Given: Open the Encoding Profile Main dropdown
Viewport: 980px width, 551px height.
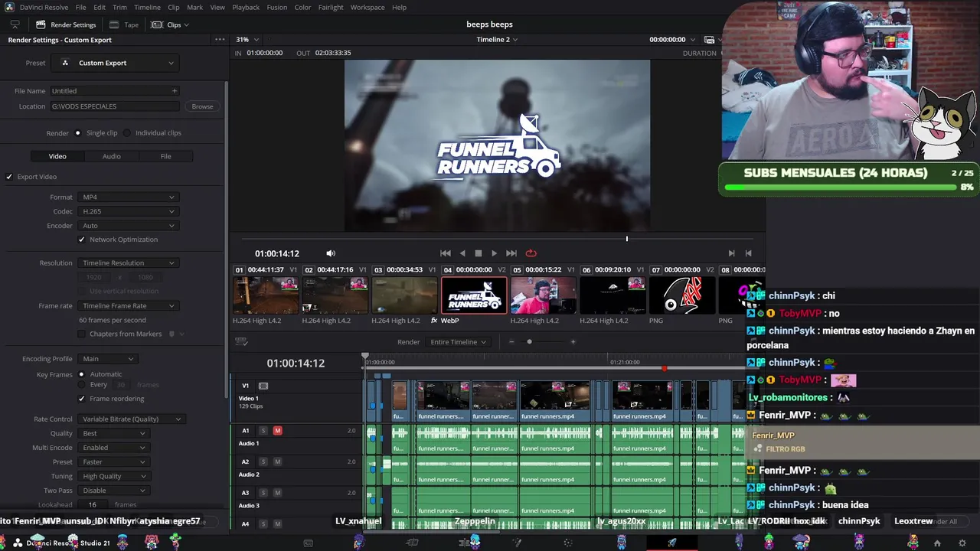Looking at the screenshot, I should click(x=107, y=359).
